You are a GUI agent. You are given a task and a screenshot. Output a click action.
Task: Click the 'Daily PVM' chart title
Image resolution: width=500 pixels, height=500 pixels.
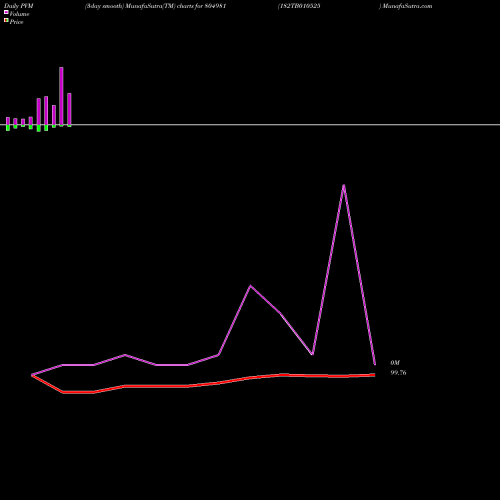pyautogui.click(x=19, y=6)
